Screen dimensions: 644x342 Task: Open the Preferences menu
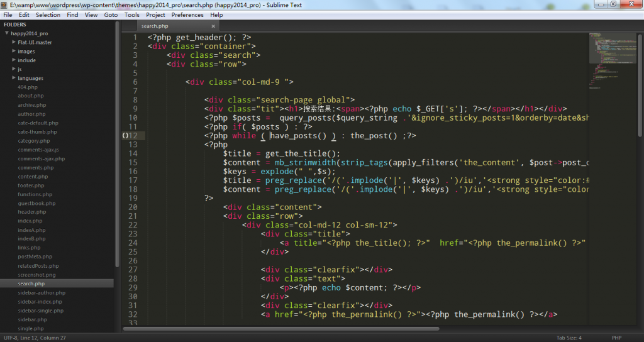pos(187,15)
